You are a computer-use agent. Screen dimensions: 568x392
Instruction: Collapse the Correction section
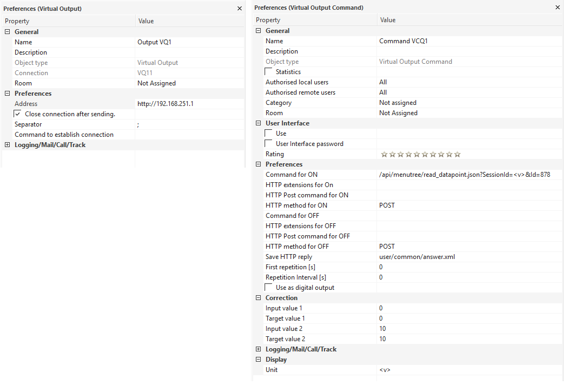click(258, 298)
